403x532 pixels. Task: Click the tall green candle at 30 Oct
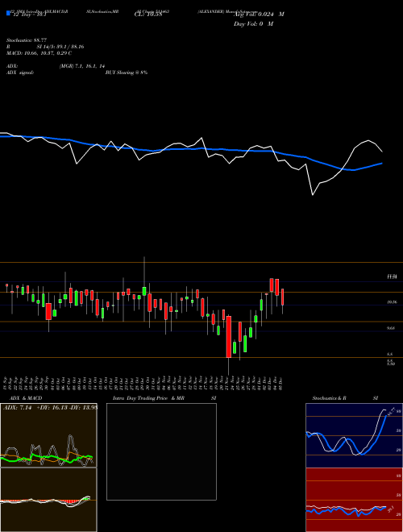point(144,291)
